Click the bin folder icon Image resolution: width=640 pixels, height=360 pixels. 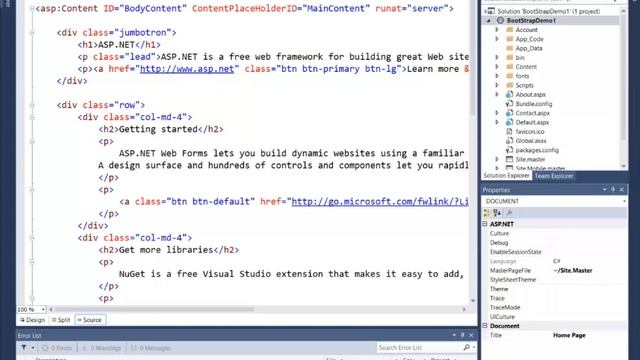(509, 58)
